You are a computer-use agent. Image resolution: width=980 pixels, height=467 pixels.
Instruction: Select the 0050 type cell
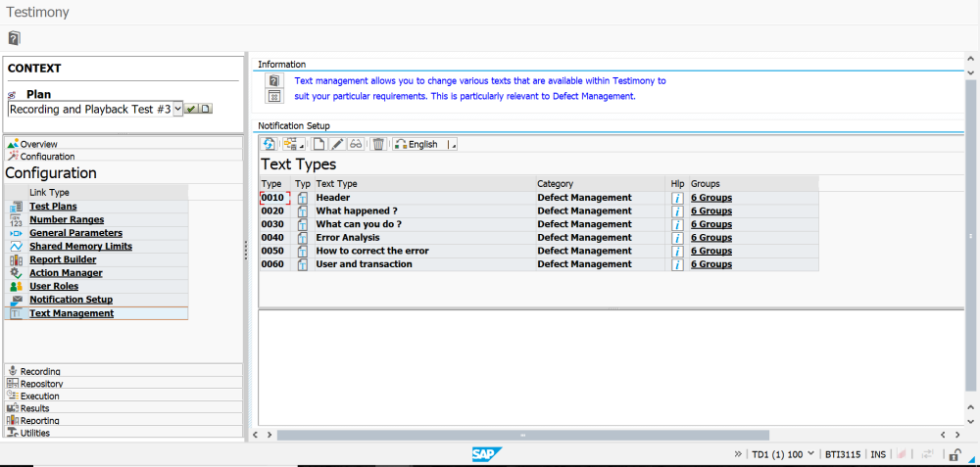pyautogui.click(x=275, y=251)
